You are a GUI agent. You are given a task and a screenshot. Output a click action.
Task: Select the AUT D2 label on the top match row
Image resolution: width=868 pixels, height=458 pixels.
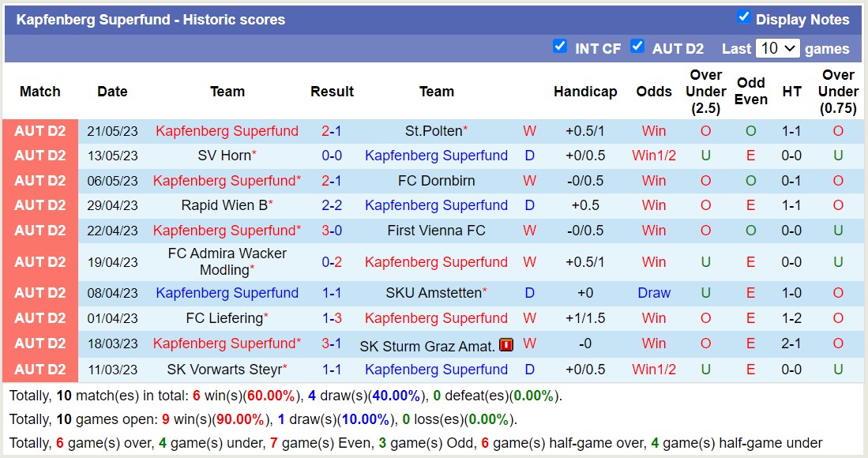40,130
